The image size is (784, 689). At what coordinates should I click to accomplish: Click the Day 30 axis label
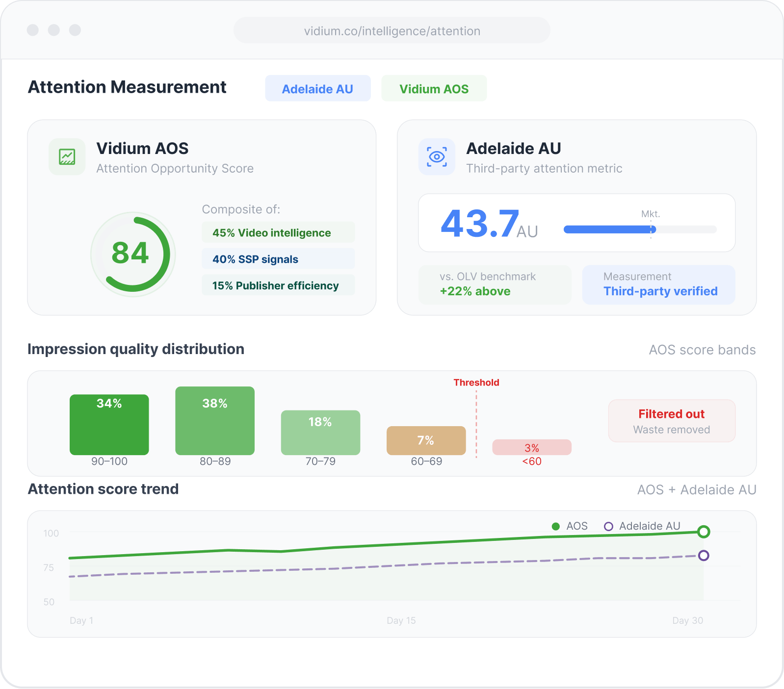(x=688, y=620)
